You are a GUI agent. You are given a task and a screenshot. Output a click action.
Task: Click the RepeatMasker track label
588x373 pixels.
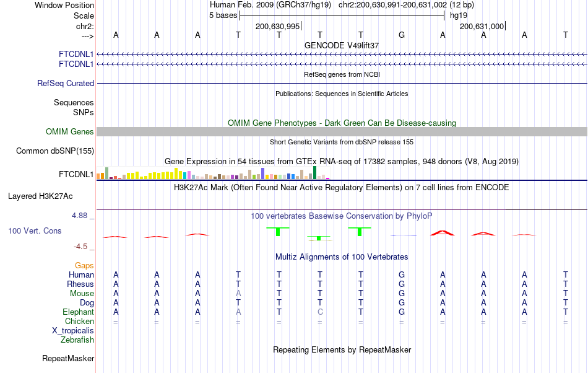pyautogui.click(x=68, y=359)
